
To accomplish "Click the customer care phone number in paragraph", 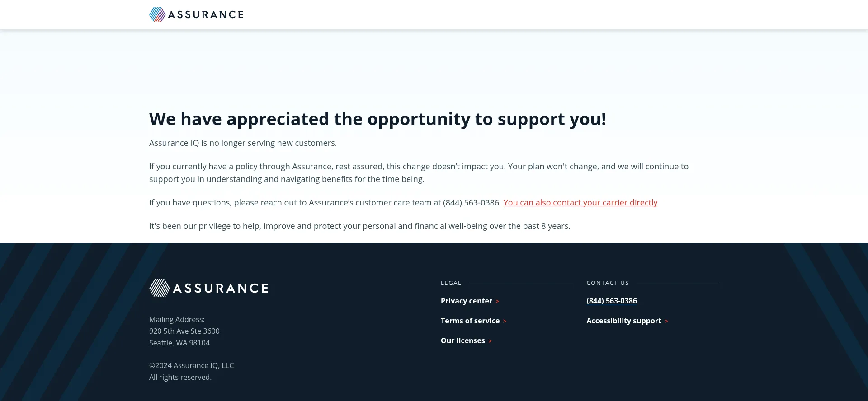I will pos(471,203).
